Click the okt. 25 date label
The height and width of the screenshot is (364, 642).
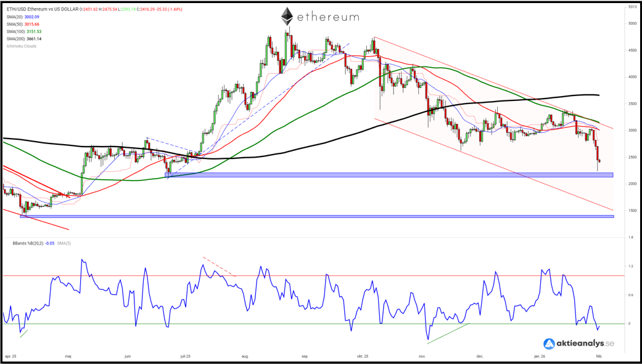363,356
